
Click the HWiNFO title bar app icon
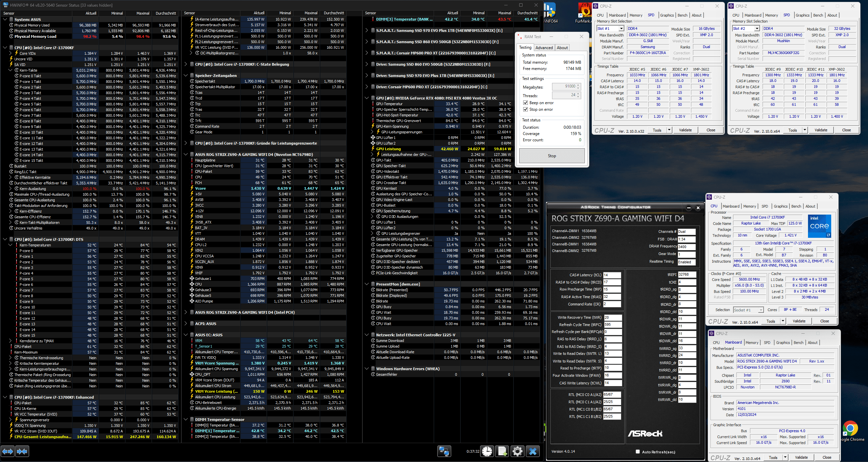coord(5,5)
